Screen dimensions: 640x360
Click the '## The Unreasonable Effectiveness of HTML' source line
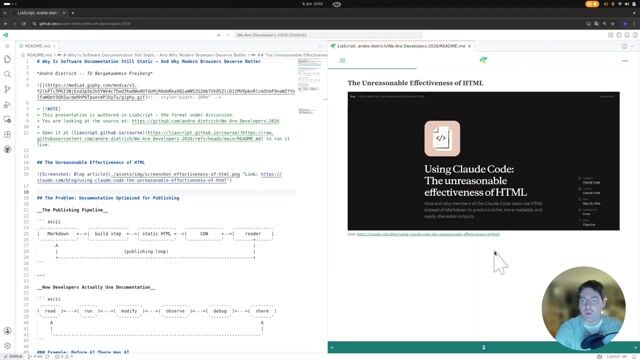91,162
